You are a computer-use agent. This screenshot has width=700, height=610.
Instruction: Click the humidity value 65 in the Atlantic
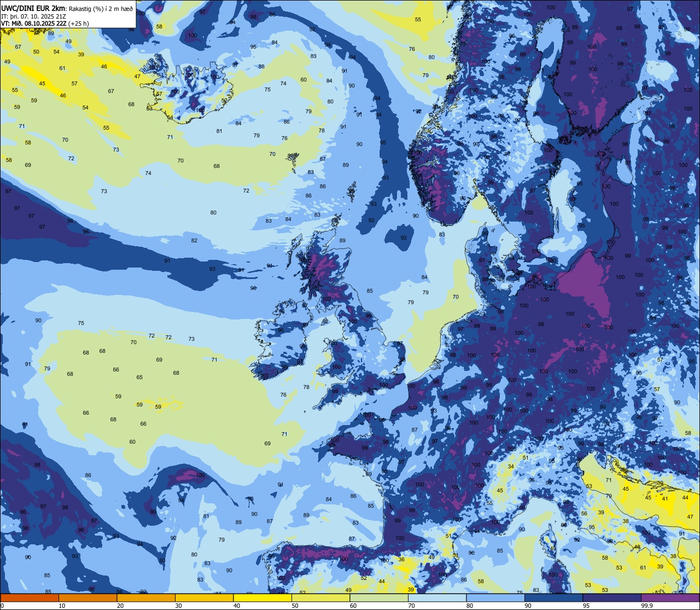pos(139,377)
